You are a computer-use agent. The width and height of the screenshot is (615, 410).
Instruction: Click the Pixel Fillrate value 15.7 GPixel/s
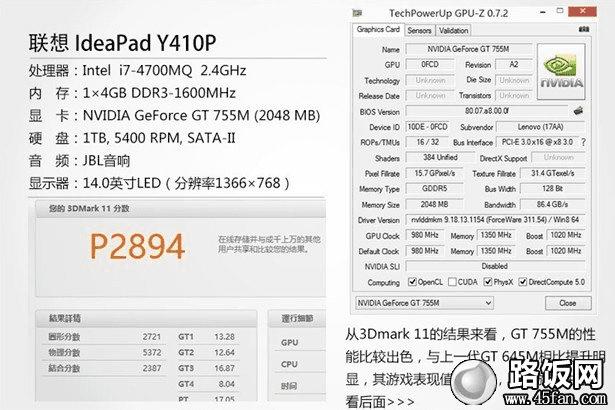tap(435, 173)
